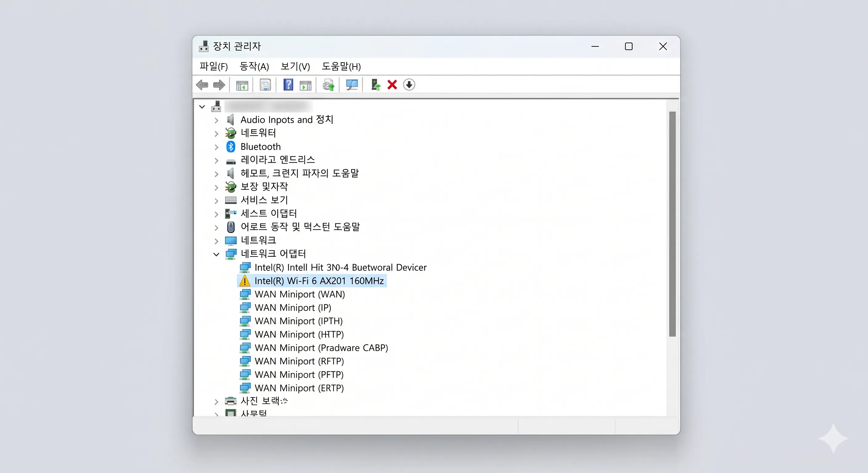The height and width of the screenshot is (473, 868).
Task: Select the 네트워터 category label
Action: [258, 133]
